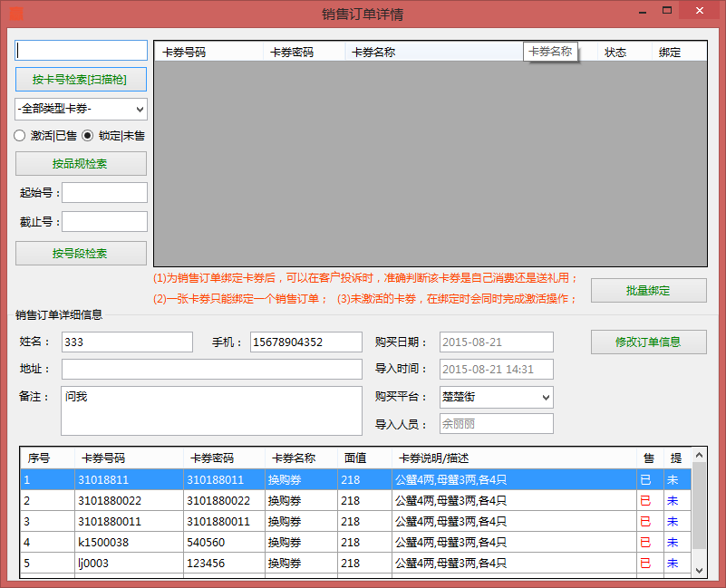This screenshot has width=726, height=588.
Task: Focus the card number search input box
Action: point(81,51)
